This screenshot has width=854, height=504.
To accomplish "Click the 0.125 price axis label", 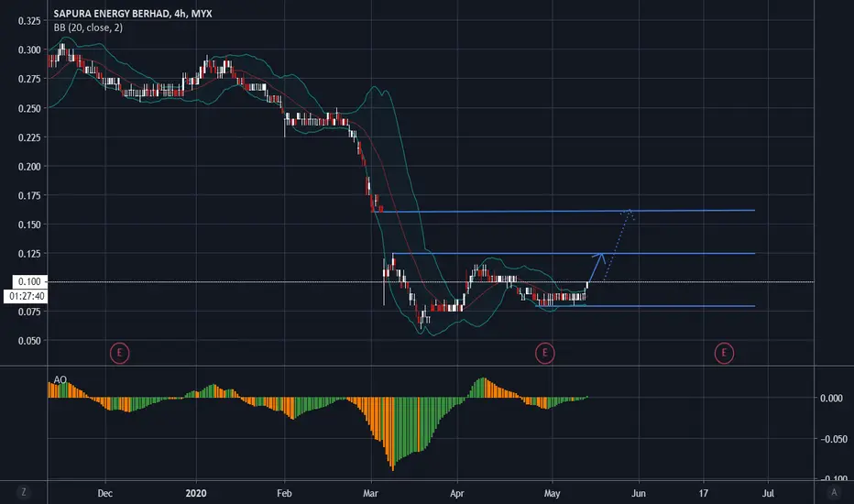I will 29,253.
